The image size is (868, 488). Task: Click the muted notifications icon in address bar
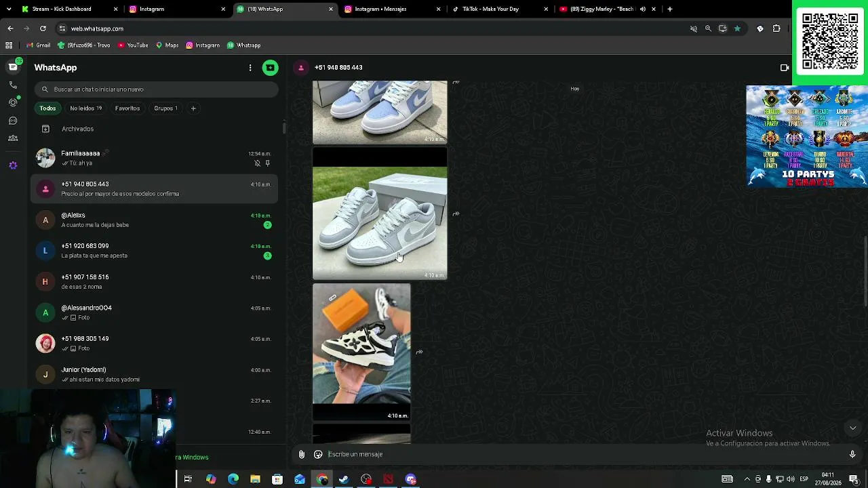click(694, 28)
